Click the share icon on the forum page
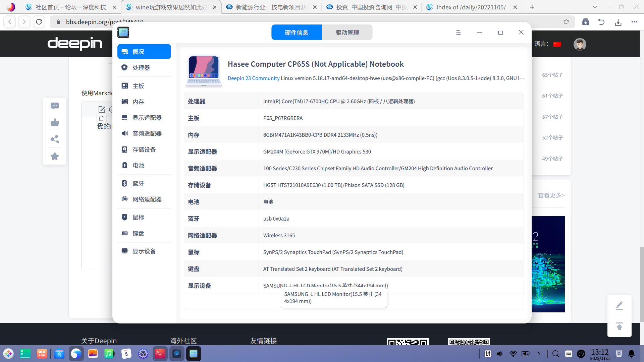The height and width of the screenshot is (362, 644). pyautogui.click(x=55, y=139)
